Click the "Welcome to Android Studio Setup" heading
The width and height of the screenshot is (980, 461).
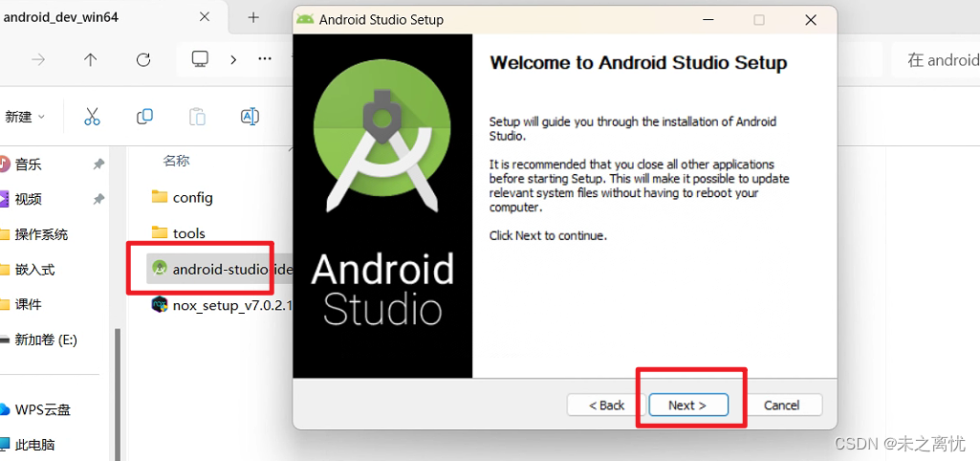pyautogui.click(x=638, y=62)
